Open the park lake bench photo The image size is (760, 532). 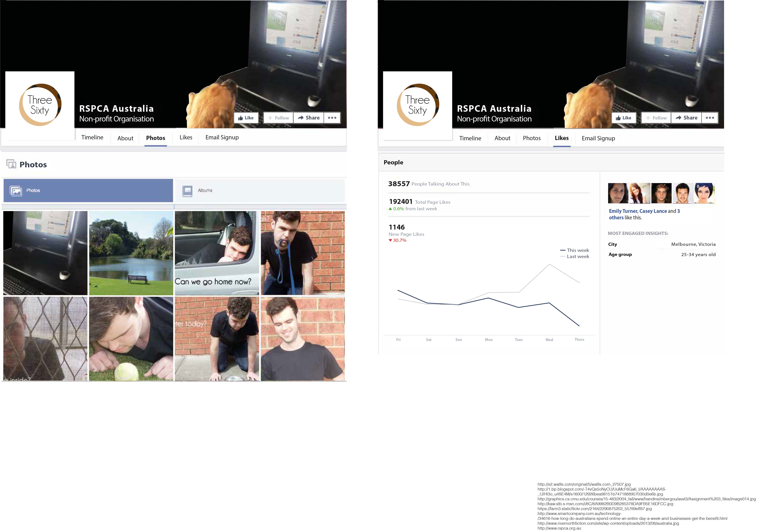131,253
